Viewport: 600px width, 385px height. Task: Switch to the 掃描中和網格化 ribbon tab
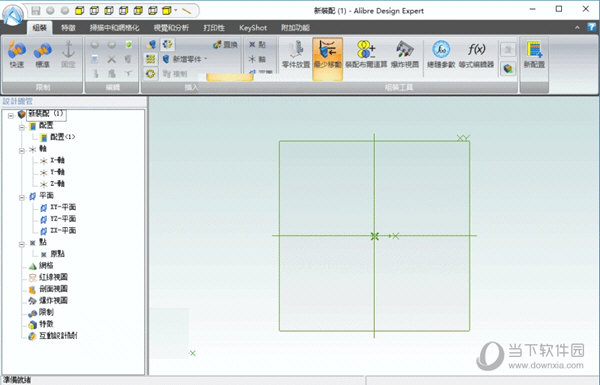click(x=114, y=28)
